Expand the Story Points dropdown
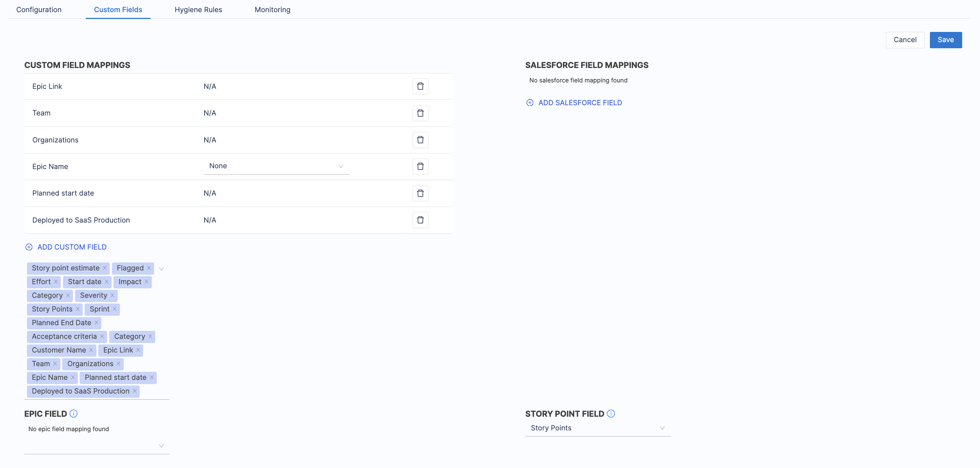The height and width of the screenshot is (468, 980). coord(597,428)
